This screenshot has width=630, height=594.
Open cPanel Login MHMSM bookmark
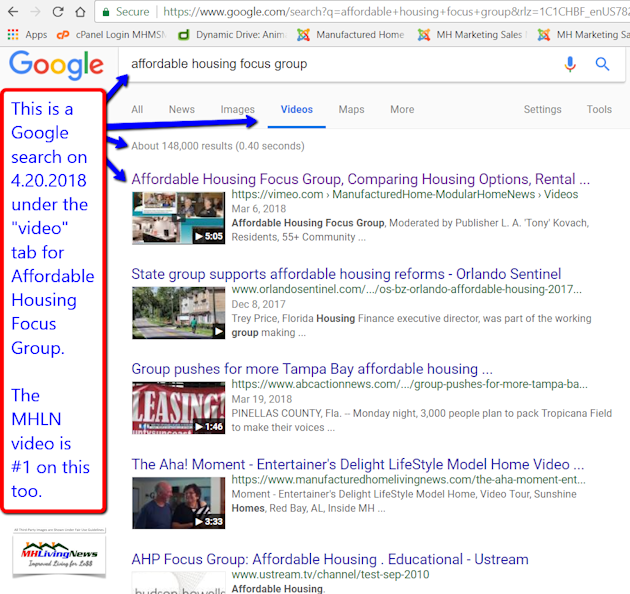tap(111, 35)
